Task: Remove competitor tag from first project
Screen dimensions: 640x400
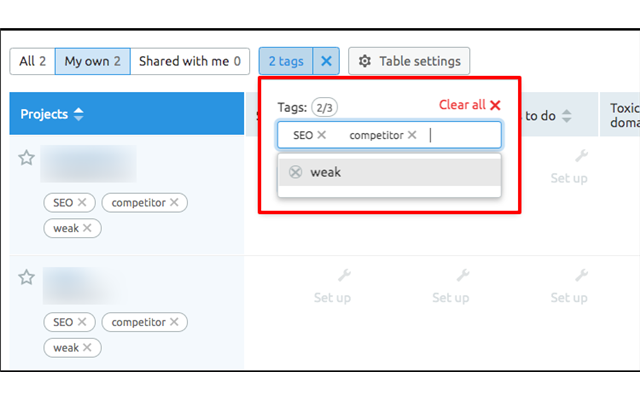Action: (x=174, y=203)
